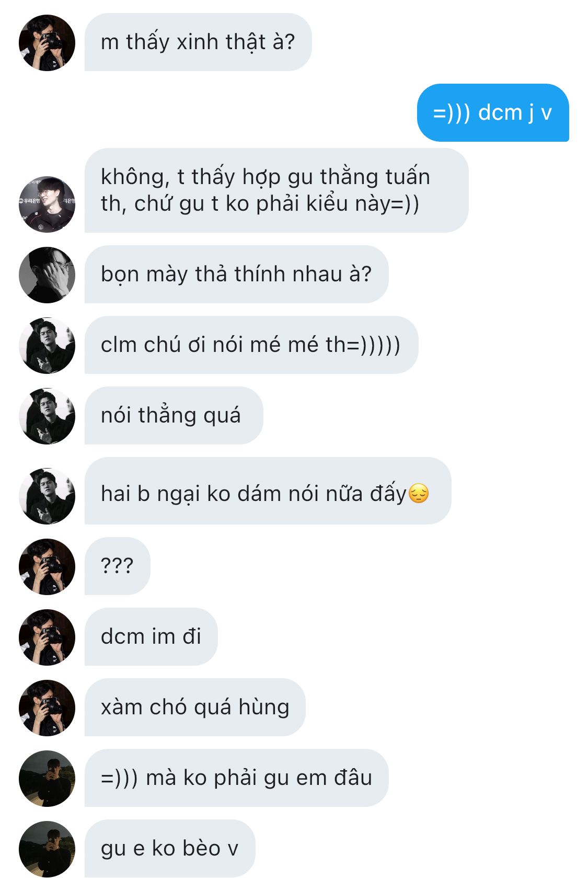The height and width of the screenshot is (878, 588).
Task: Open avatar beside "xàm chó quá hùng"
Action: tap(47, 708)
